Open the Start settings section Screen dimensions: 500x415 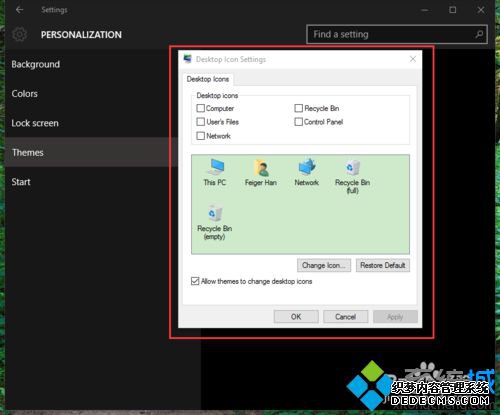pos(21,182)
